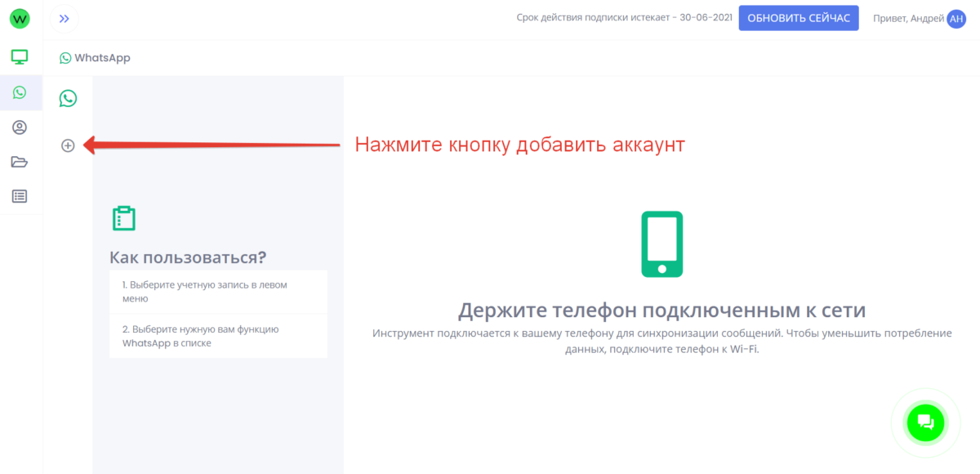
Task: Open the dashboard monitor icon in sidebar
Action: tap(20, 56)
